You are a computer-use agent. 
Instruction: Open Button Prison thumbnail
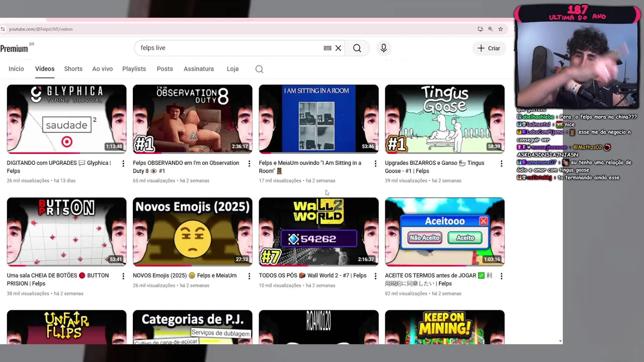(x=66, y=231)
